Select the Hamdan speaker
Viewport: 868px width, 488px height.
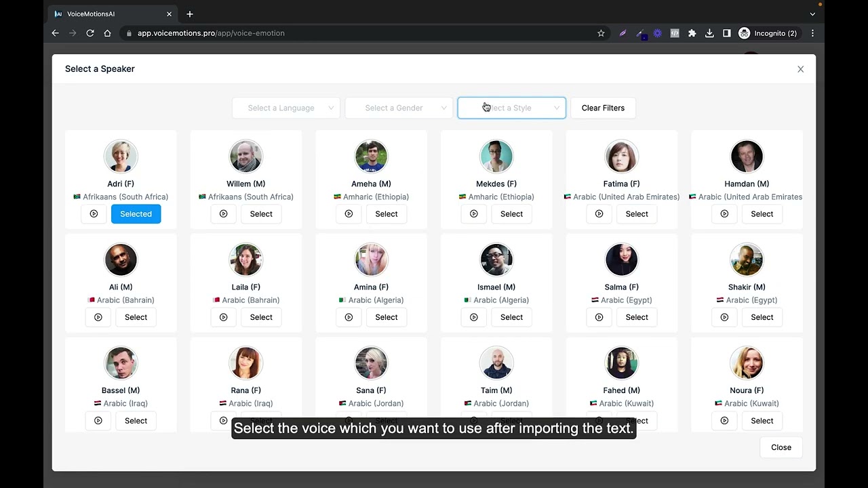pyautogui.click(x=762, y=213)
